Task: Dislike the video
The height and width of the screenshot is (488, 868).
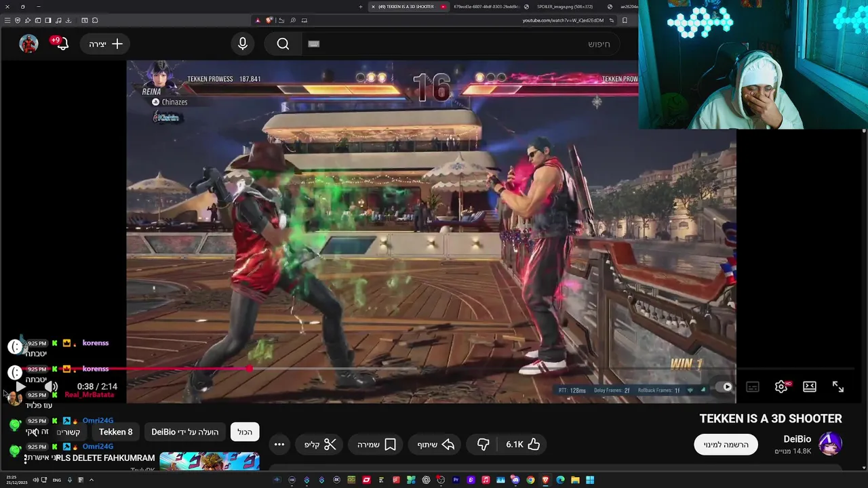Action: click(483, 445)
